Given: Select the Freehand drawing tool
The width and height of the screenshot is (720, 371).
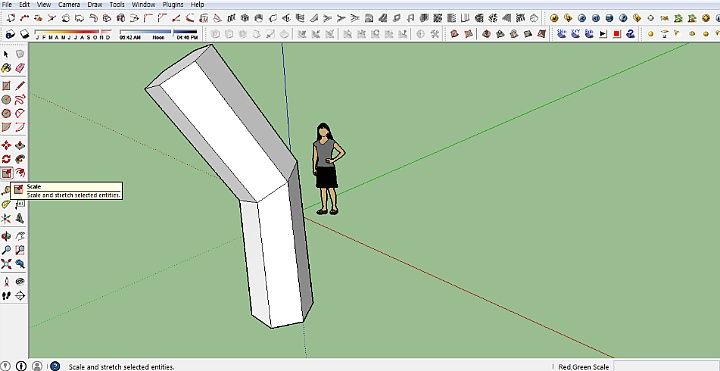Looking at the screenshot, I should [x=20, y=99].
